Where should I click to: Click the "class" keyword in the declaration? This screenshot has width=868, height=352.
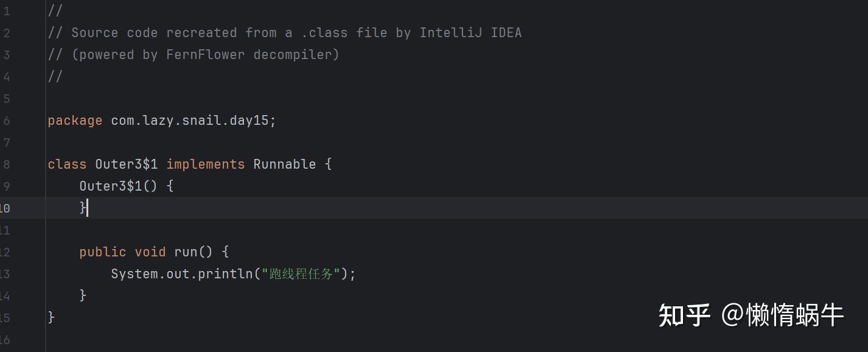(67, 164)
